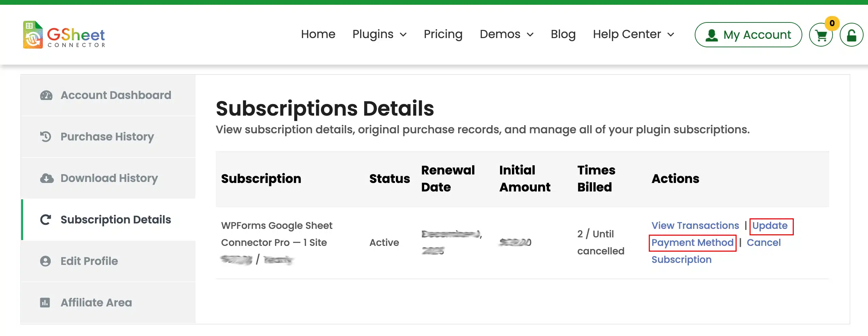The width and height of the screenshot is (868, 336).
Task: Go to the Home page
Action: pos(318,34)
